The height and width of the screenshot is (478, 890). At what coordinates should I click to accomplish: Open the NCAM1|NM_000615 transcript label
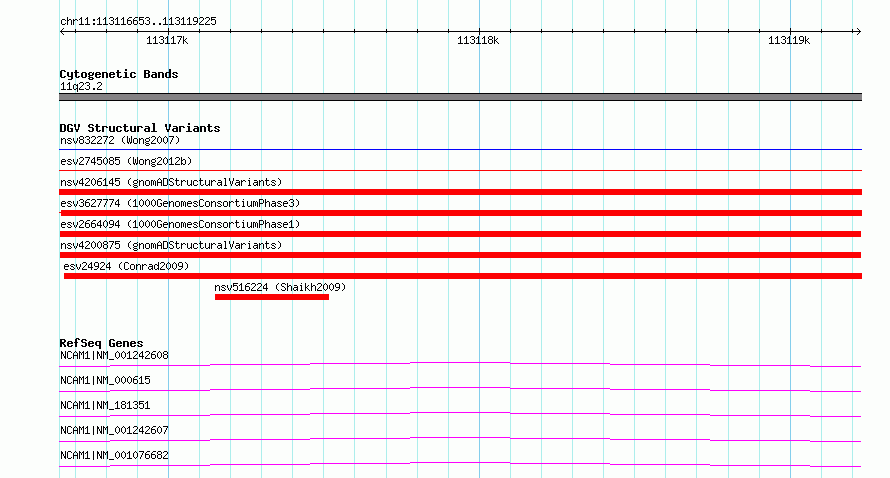tap(105, 380)
